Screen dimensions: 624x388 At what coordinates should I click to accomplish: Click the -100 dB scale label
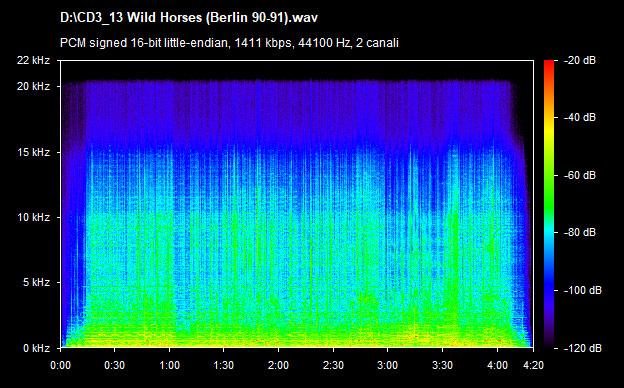pyautogui.click(x=583, y=291)
